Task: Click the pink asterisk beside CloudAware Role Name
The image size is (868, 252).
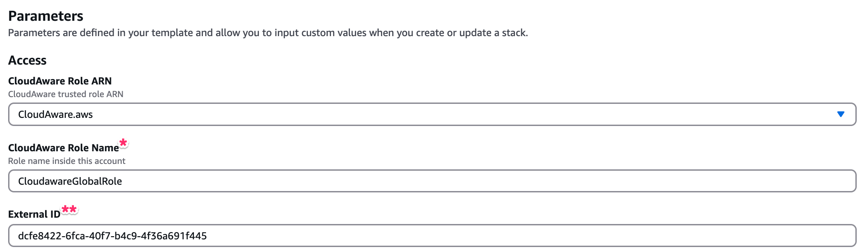Action: pyautogui.click(x=123, y=143)
